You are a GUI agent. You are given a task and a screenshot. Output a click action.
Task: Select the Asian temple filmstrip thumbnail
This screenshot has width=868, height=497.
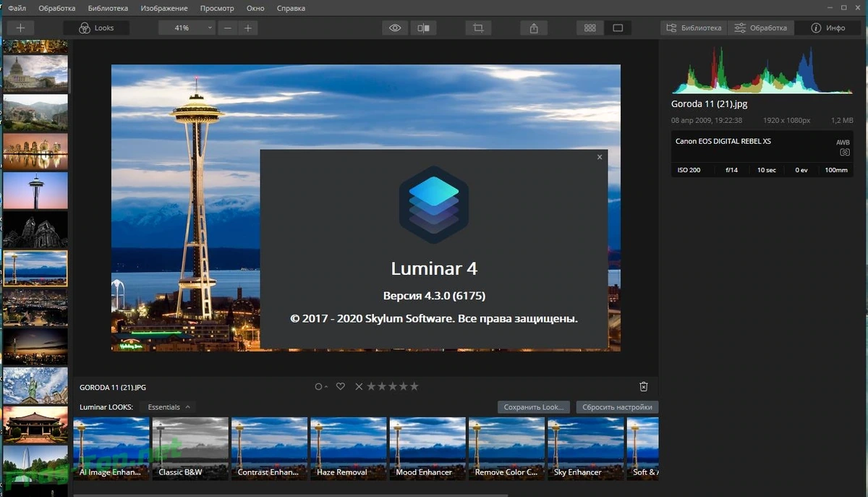point(35,425)
